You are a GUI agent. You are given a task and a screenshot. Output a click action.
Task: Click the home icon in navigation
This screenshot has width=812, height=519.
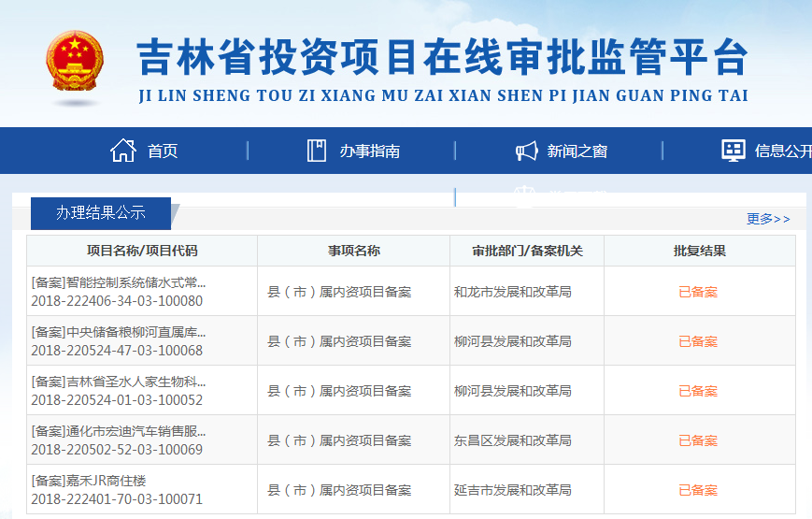coord(123,151)
